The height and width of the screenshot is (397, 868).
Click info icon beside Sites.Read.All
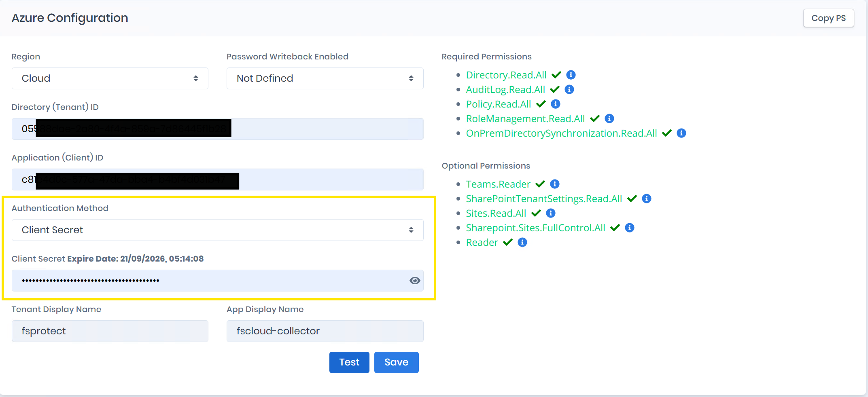[550, 213]
